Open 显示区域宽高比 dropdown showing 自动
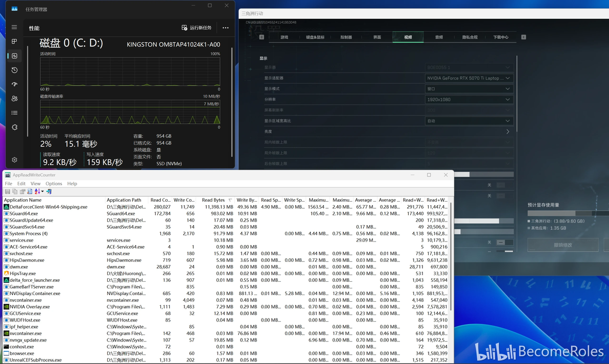This screenshot has height=364, width=609. tap(469, 120)
